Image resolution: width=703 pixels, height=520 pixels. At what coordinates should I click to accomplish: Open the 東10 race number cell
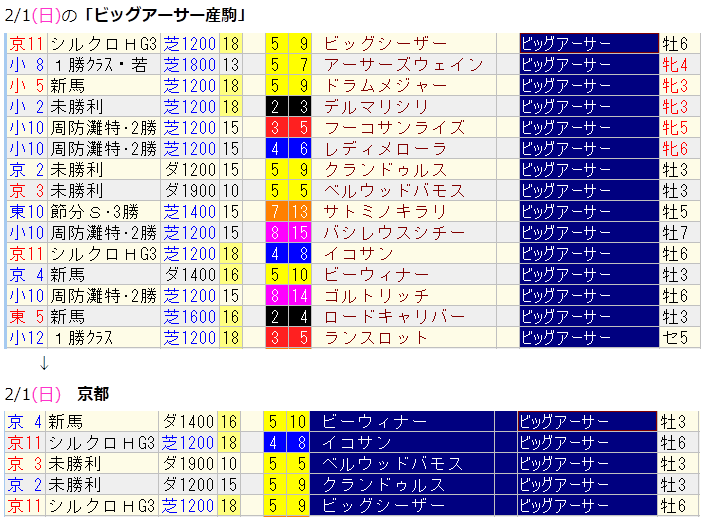click(26, 212)
